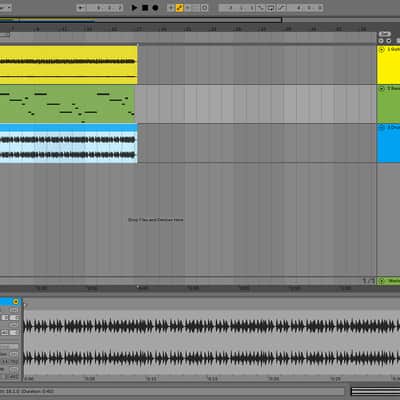The height and width of the screenshot is (400, 400).
Task: Select the green MIDI clip in the arrangement
Action: click(67, 104)
